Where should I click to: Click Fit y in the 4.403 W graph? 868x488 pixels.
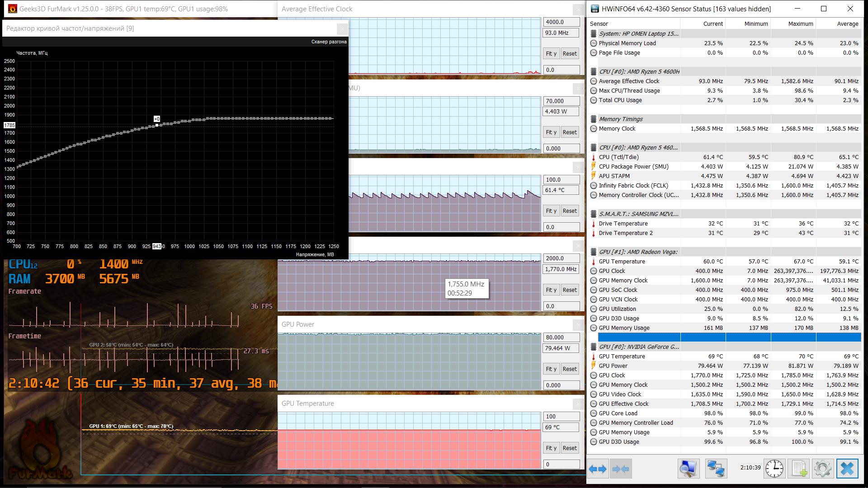[x=551, y=132]
